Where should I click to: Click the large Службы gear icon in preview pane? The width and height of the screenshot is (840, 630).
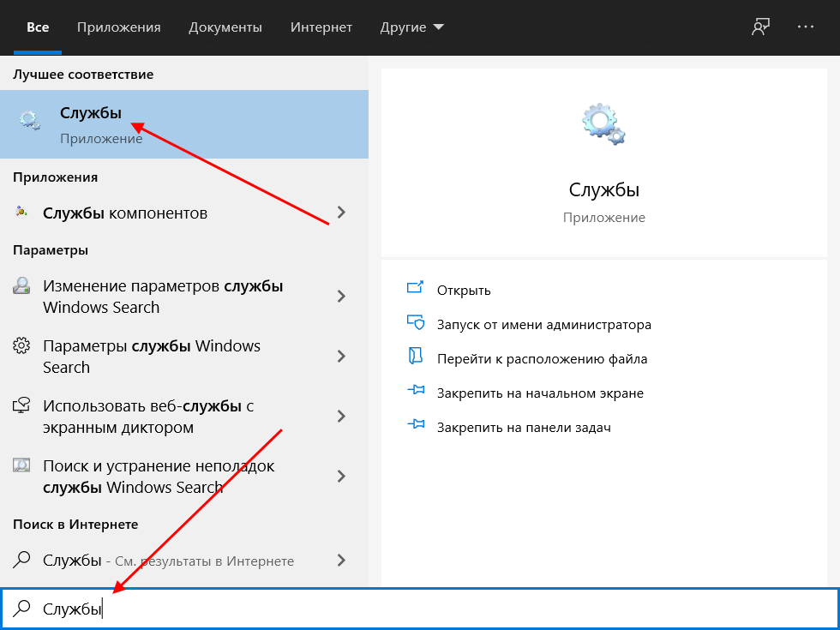[603, 124]
